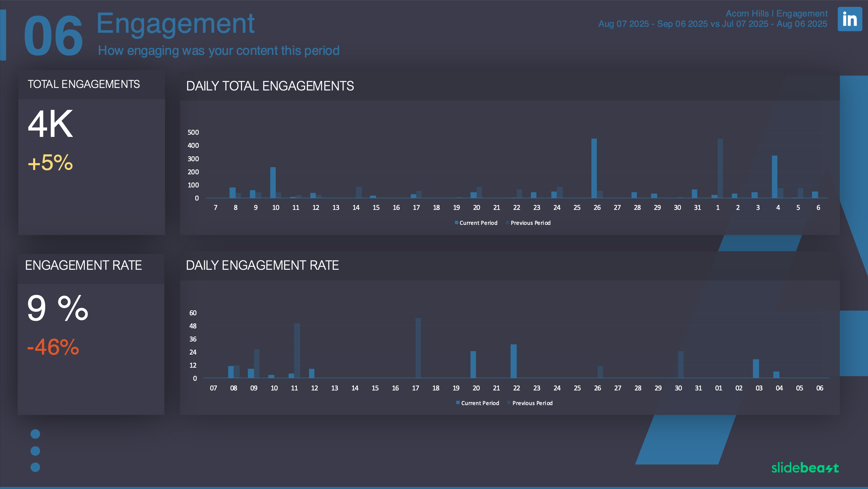Click the day 30 previous period bar in Daily Engagement Rate
The image size is (868, 489).
(x=681, y=365)
